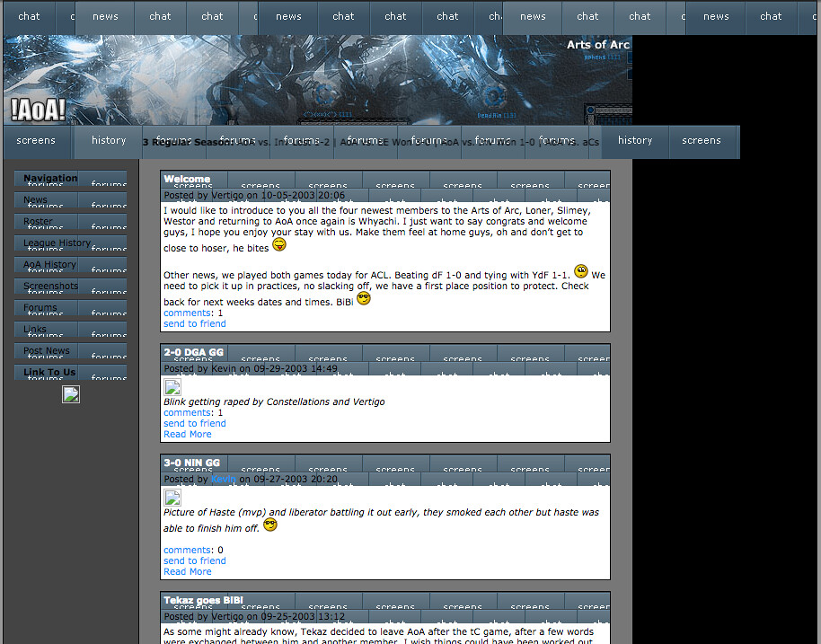Open Post News in the sidebar

47,350
